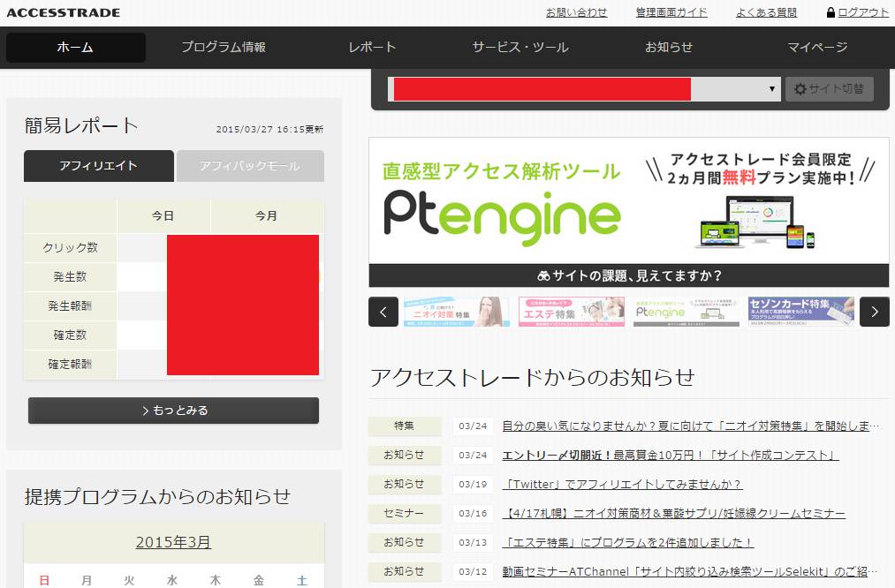Viewport: 895px width, 588px height.
Task: Select the small Ptengine banner thumbnail
Action: [686, 312]
